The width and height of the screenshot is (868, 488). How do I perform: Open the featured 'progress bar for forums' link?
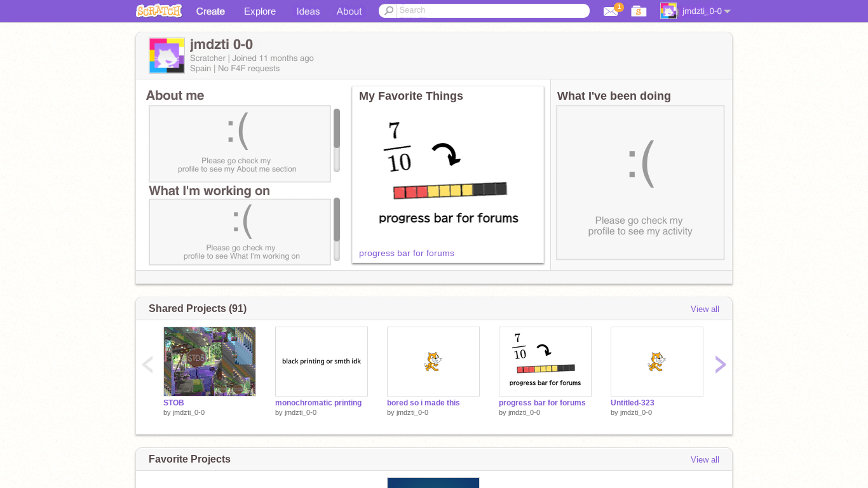(x=407, y=253)
